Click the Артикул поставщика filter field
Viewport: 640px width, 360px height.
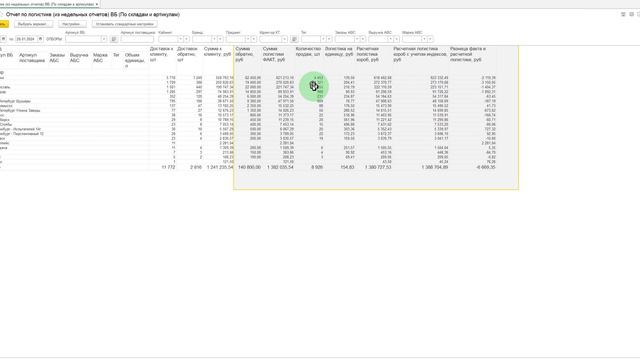point(137,39)
